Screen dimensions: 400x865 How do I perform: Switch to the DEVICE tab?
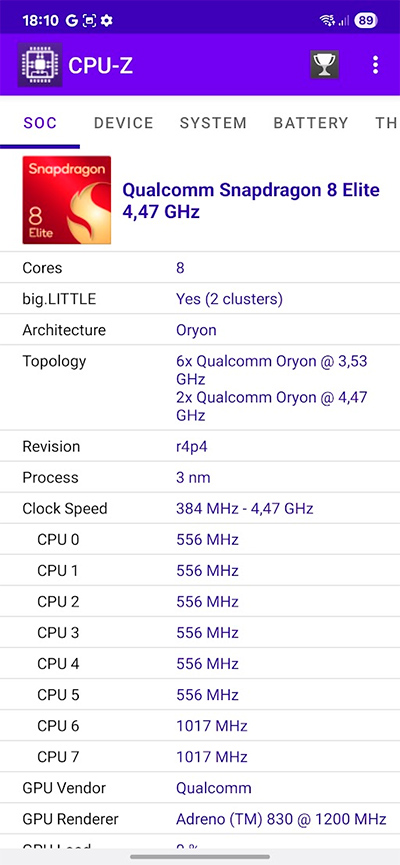[x=124, y=122]
